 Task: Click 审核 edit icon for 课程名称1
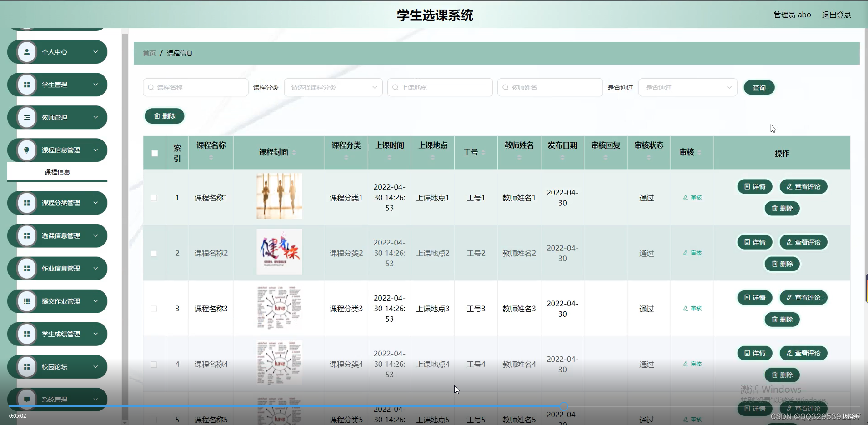pos(686,197)
